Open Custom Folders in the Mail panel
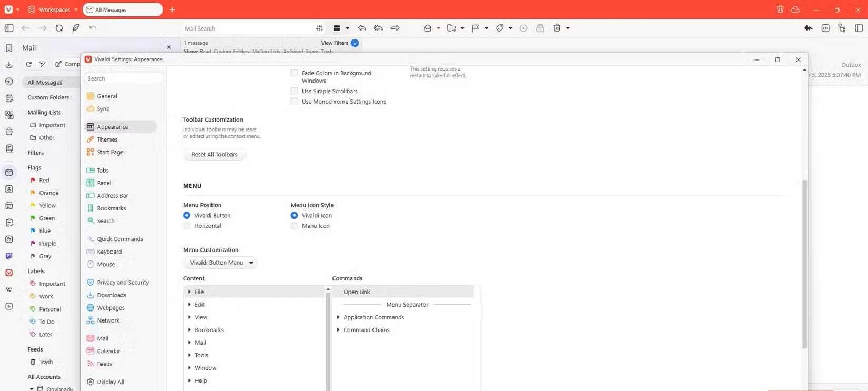Screen dimensions: 868x391 (x=48, y=97)
